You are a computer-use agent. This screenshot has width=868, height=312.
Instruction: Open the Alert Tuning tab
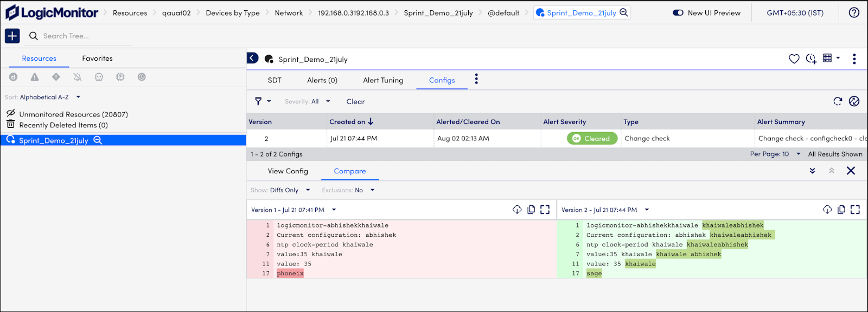tap(383, 80)
